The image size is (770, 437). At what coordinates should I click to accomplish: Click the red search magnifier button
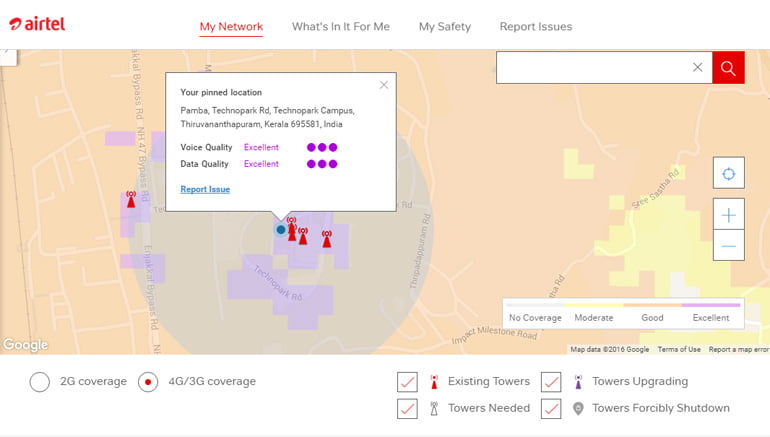[x=728, y=67]
